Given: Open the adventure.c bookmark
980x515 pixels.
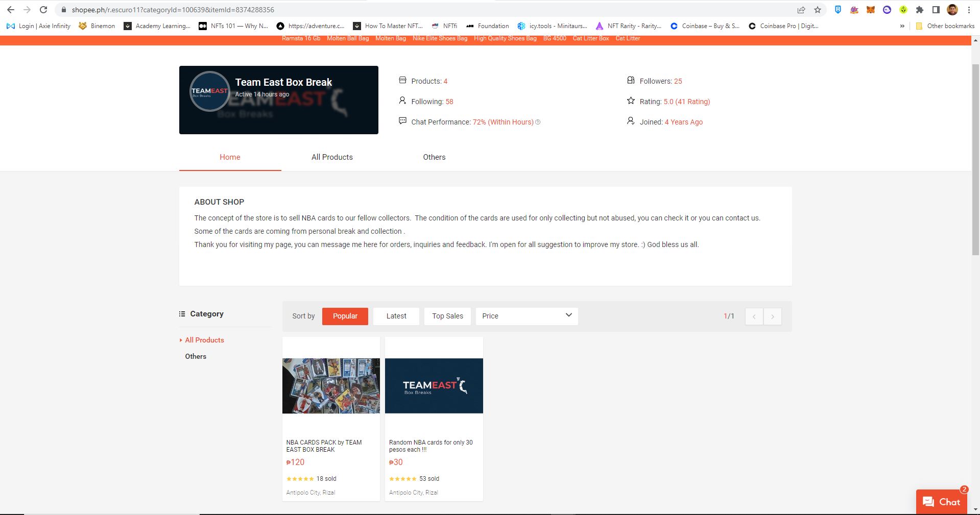Looking at the screenshot, I should pyautogui.click(x=310, y=26).
